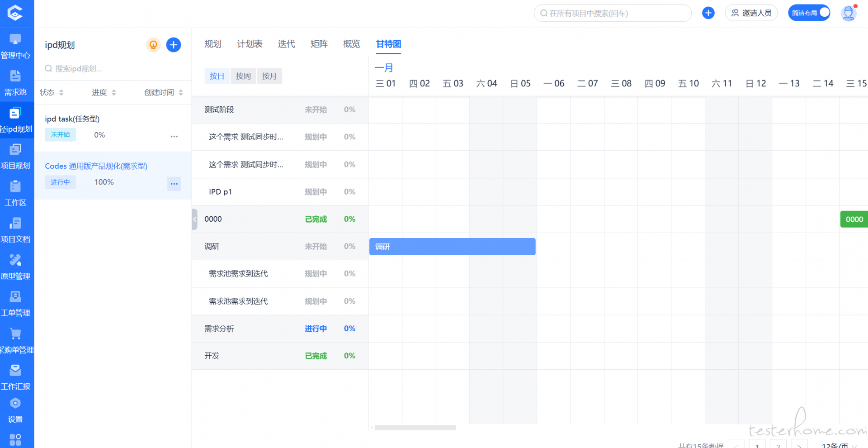Screen dimensions: 868x448
Task: Click the 调研 blue Gantt bar
Action: pos(452,247)
